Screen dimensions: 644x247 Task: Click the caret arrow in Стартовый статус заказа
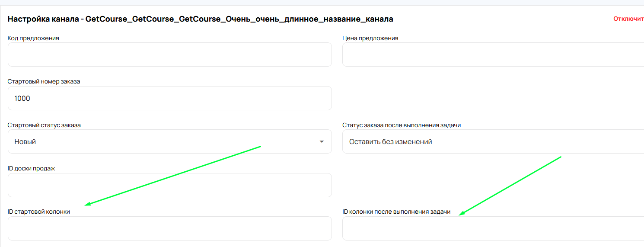[x=321, y=141]
